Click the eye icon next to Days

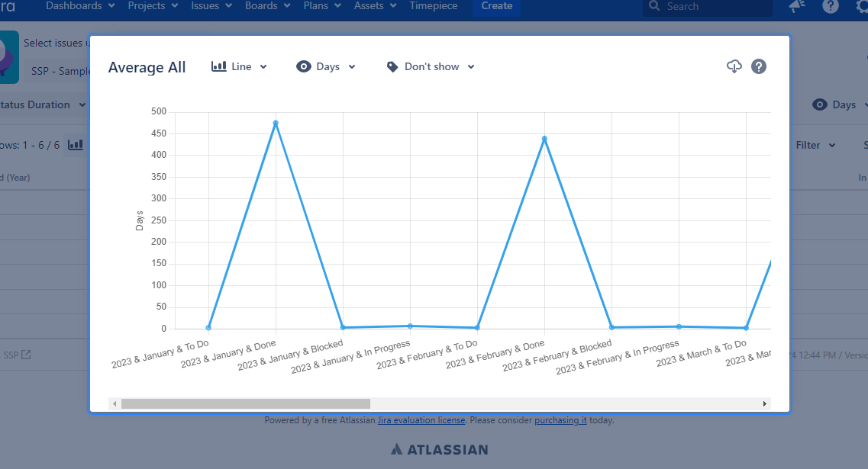305,66
